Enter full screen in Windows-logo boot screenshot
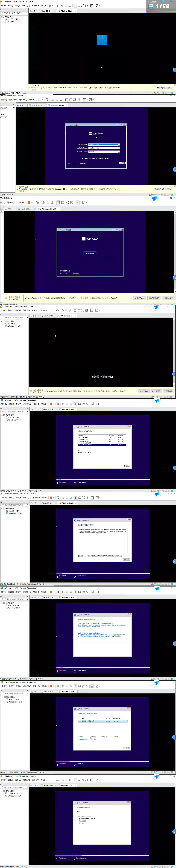 click(83, 6)
